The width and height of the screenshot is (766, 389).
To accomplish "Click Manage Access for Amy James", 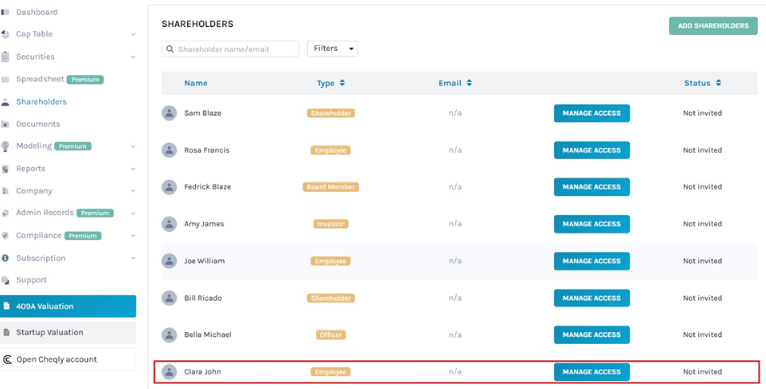I will 592,224.
